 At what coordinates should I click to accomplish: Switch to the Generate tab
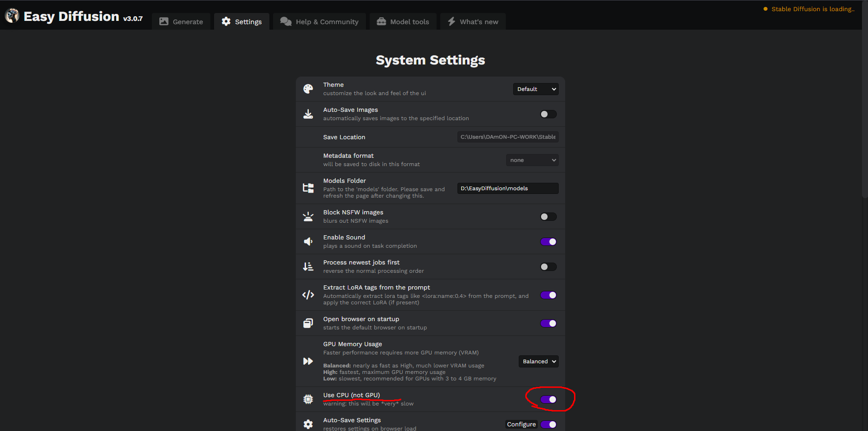tap(181, 21)
